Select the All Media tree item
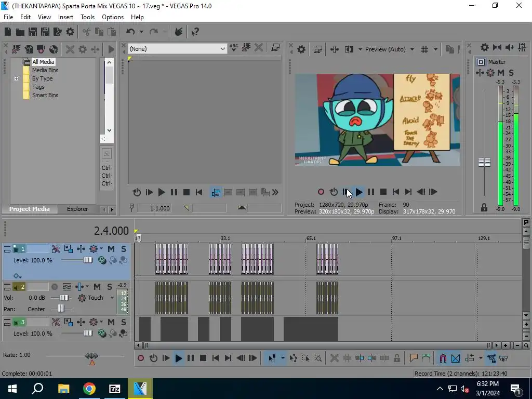 pyautogui.click(x=43, y=62)
